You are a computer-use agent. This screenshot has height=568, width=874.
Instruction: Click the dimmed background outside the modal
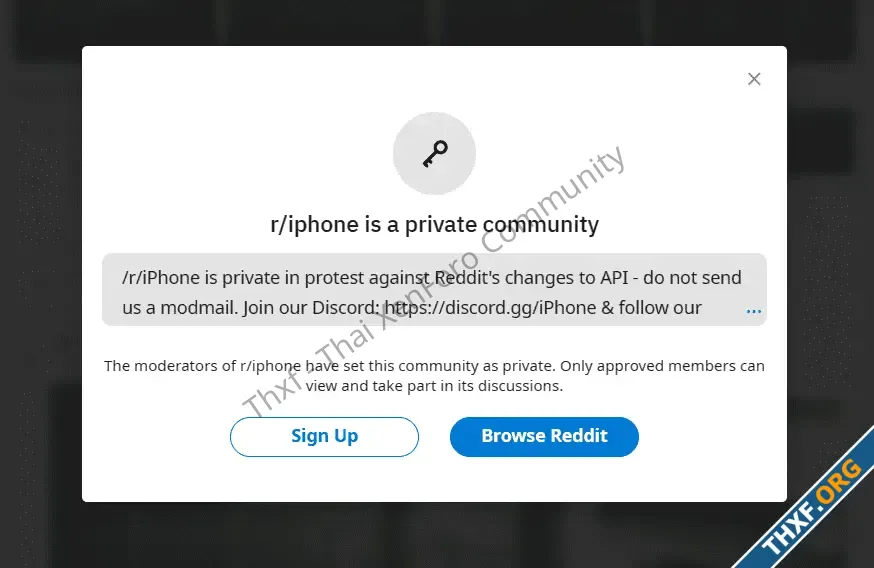pos(39,279)
